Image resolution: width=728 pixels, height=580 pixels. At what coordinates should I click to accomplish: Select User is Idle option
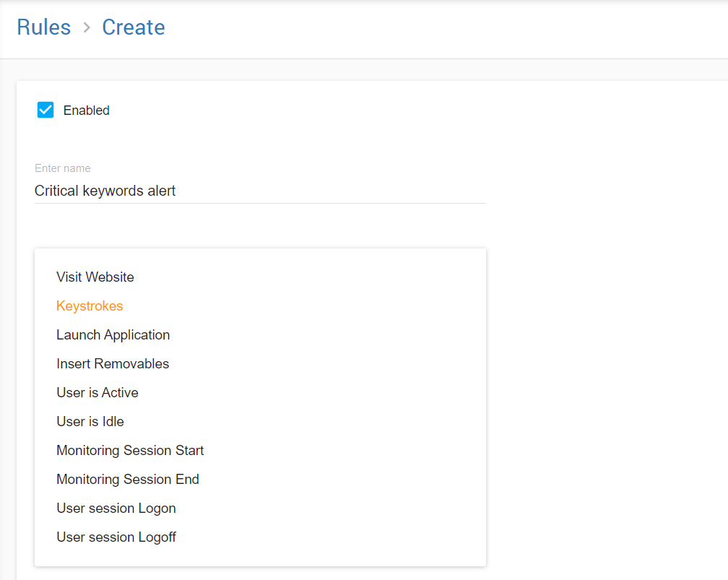(x=90, y=422)
